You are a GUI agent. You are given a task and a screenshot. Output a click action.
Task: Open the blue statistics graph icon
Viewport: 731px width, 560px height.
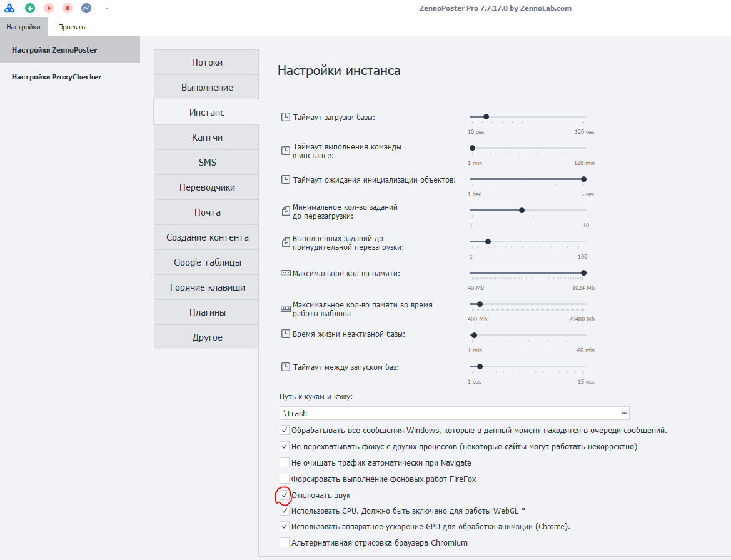click(86, 8)
